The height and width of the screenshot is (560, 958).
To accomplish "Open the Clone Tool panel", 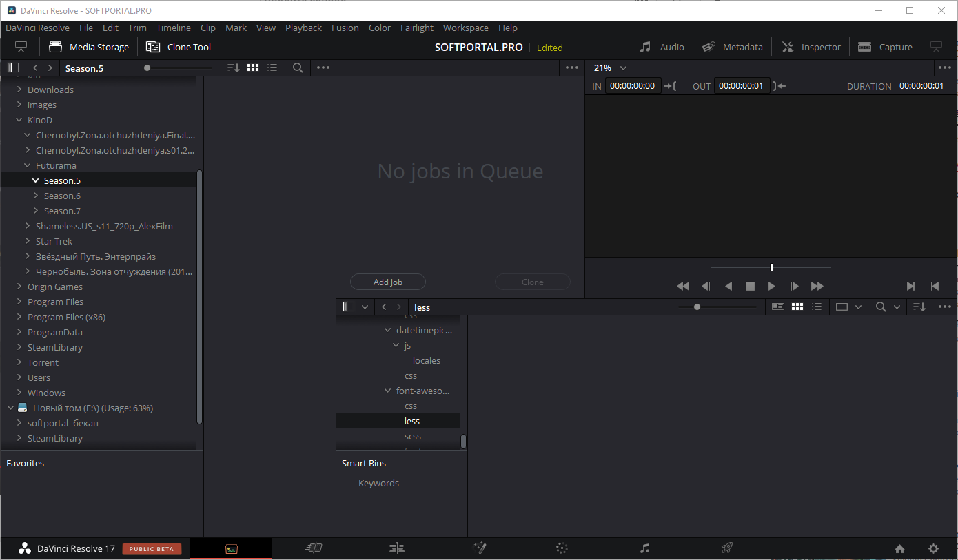I will (x=179, y=48).
